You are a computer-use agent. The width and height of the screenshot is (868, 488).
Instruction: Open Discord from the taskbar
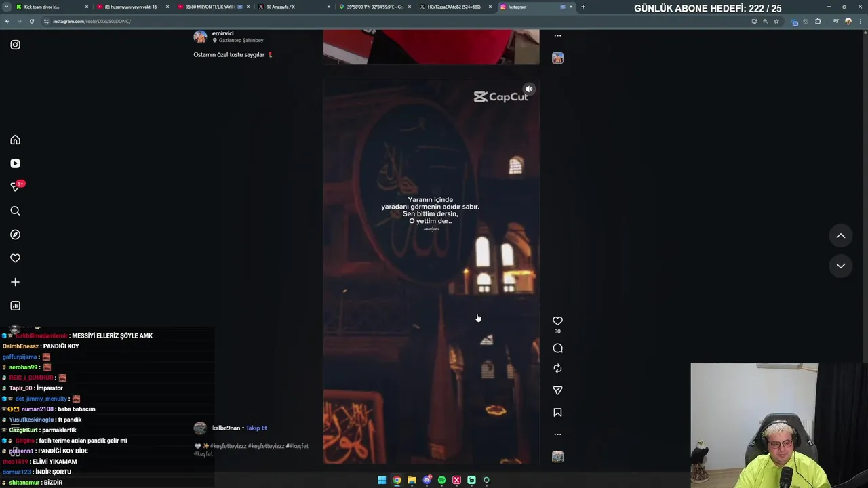point(427,480)
